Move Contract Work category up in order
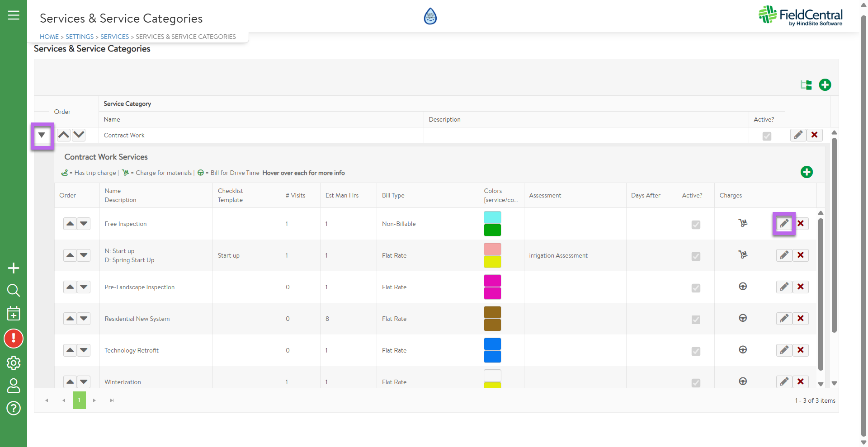Viewport: 868px width, 447px height. coord(64,135)
